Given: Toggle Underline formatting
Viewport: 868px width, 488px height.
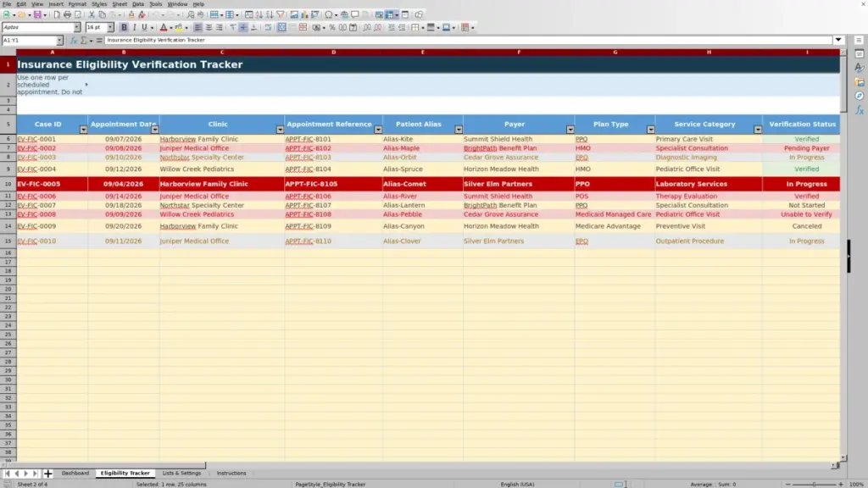Looking at the screenshot, I should tap(144, 27).
